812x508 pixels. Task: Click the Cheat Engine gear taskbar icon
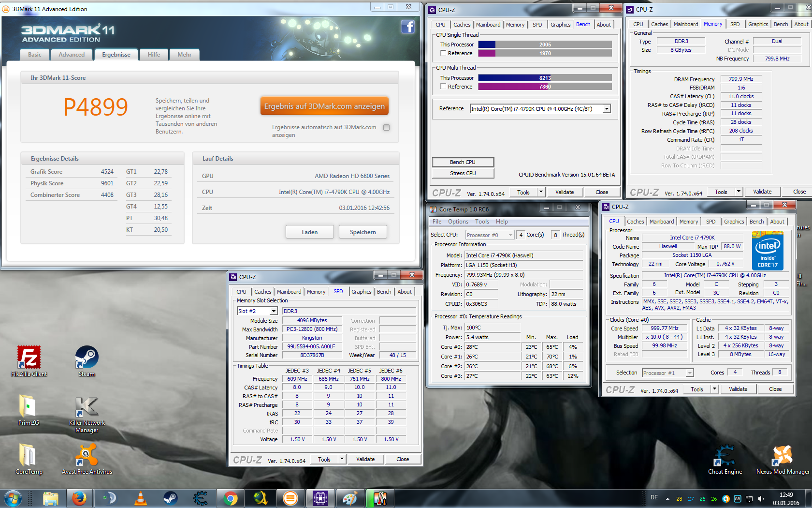coord(200,498)
